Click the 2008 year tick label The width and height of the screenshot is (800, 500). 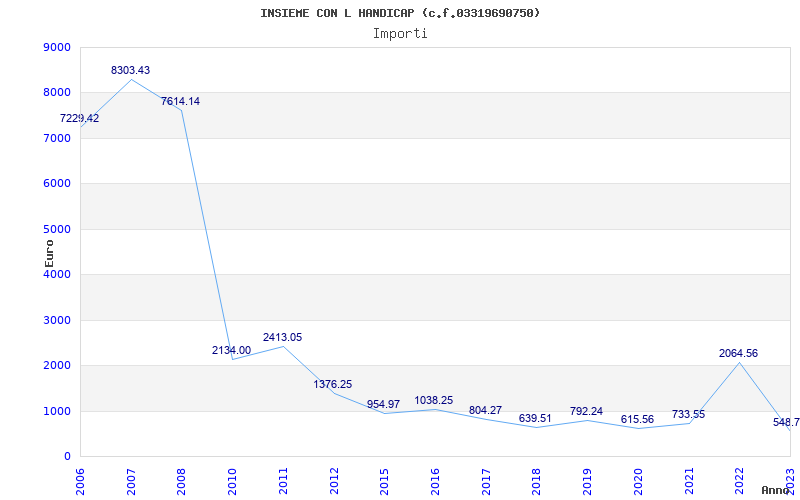tap(182, 482)
